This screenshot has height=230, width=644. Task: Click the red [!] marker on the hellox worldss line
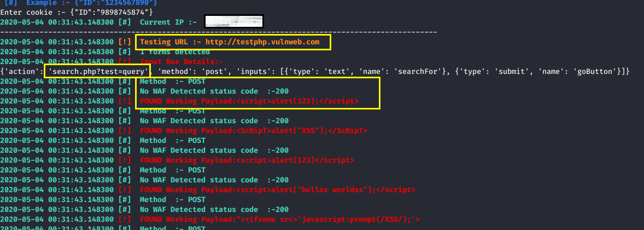[125, 190]
